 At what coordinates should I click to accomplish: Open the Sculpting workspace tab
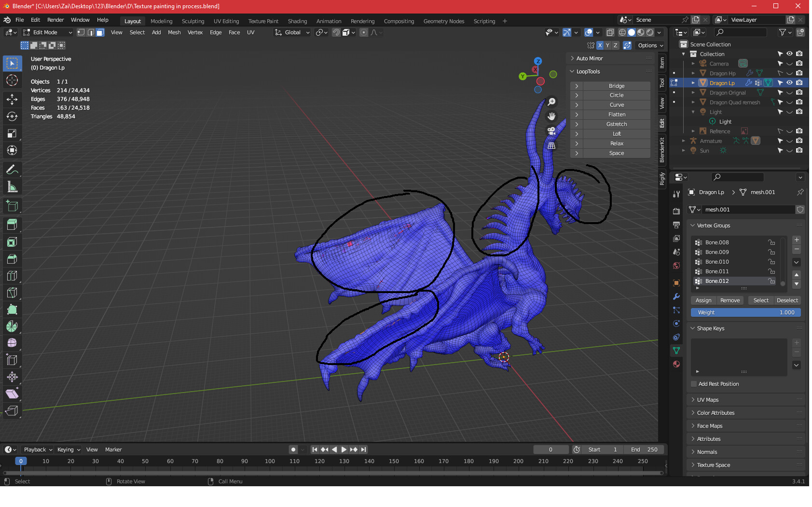pyautogui.click(x=193, y=21)
